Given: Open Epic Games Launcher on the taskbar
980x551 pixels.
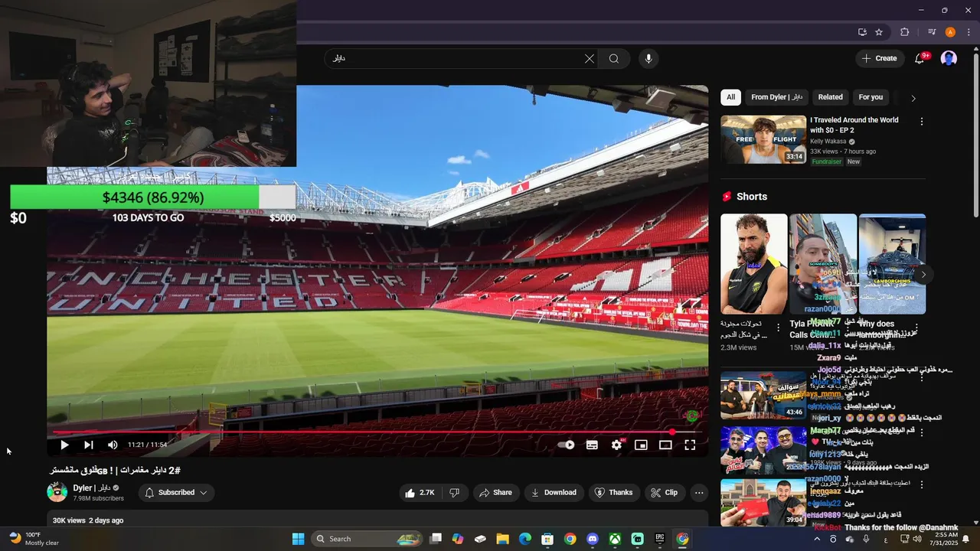Looking at the screenshot, I should 660,539.
